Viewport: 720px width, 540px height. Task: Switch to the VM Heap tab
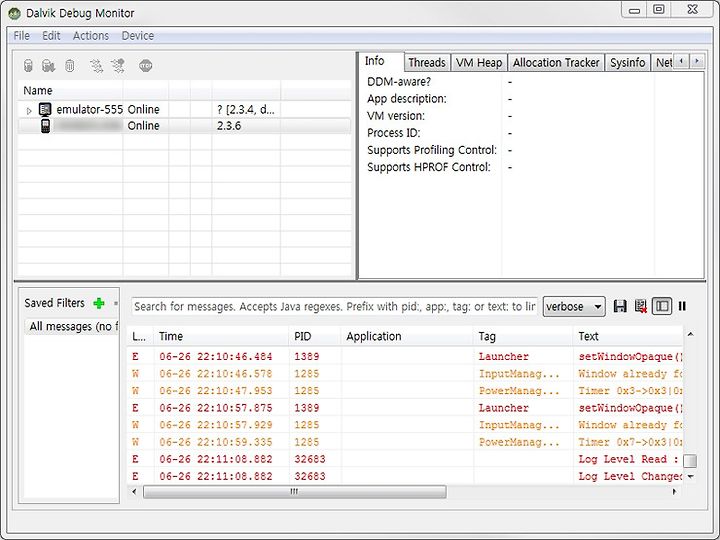[479, 63]
